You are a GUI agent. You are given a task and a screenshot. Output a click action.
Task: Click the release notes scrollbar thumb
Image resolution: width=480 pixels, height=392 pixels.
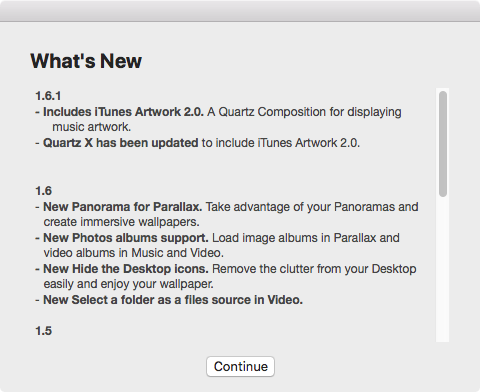tap(443, 144)
